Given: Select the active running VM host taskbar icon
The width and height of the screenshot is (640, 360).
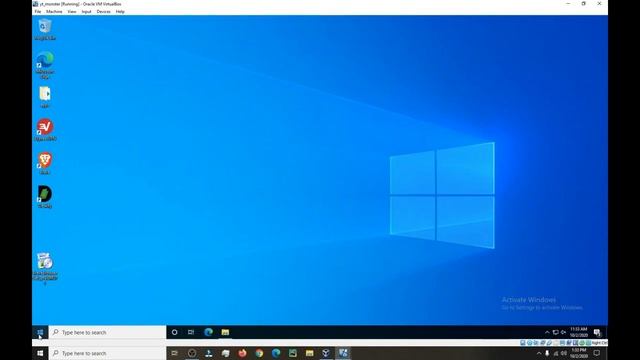Looking at the screenshot, I should click(343, 353).
